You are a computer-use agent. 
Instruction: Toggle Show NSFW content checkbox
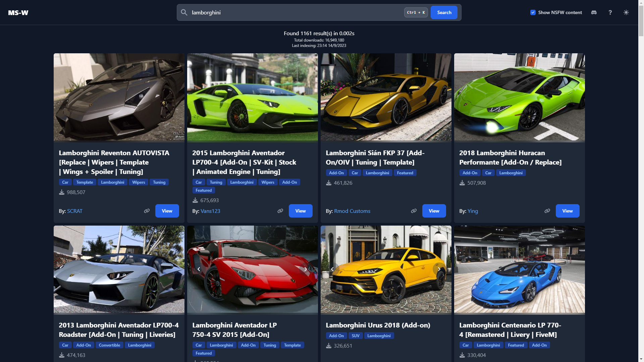tap(533, 12)
